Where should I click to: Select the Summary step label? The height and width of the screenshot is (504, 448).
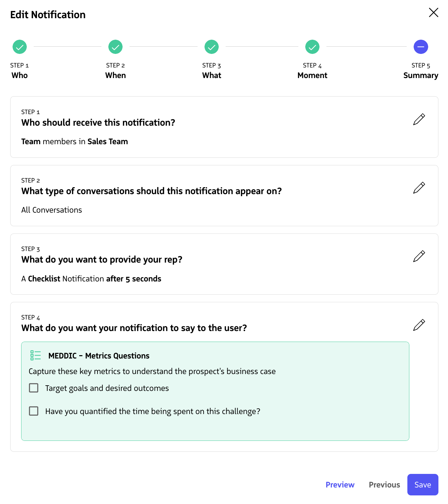point(421,75)
